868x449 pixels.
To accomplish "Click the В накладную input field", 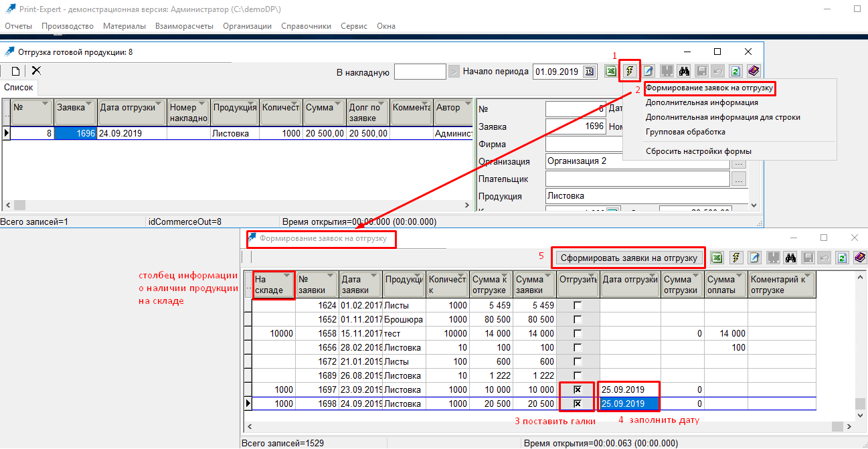I will tap(420, 72).
